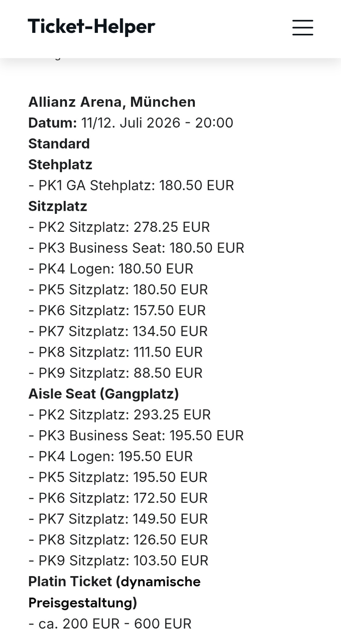Click the Datum 11/12. Juli 2026 line
This screenshot has width=341, height=644.
click(x=130, y=123)
